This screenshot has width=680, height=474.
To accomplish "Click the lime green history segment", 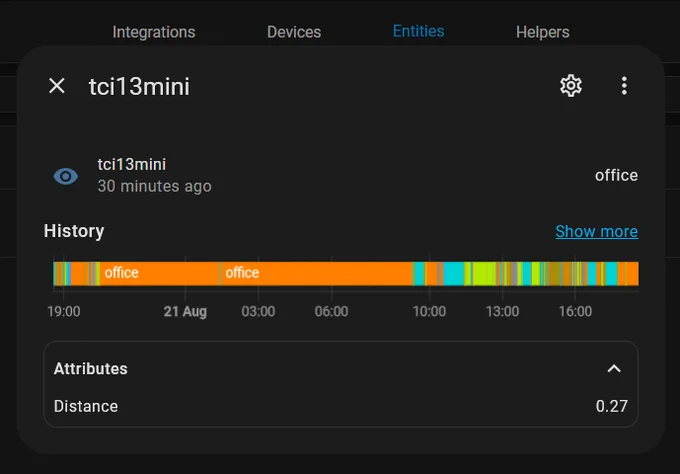I will point(485,273).
